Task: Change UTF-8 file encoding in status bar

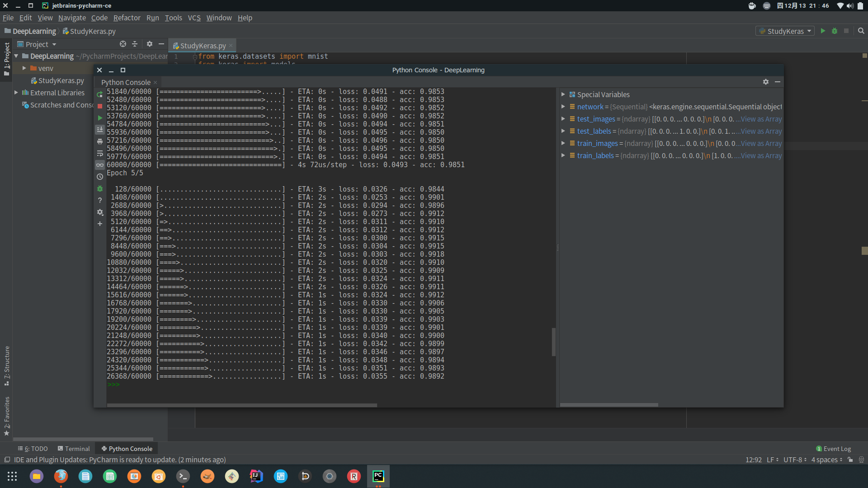Action: (x=795, y=460)
